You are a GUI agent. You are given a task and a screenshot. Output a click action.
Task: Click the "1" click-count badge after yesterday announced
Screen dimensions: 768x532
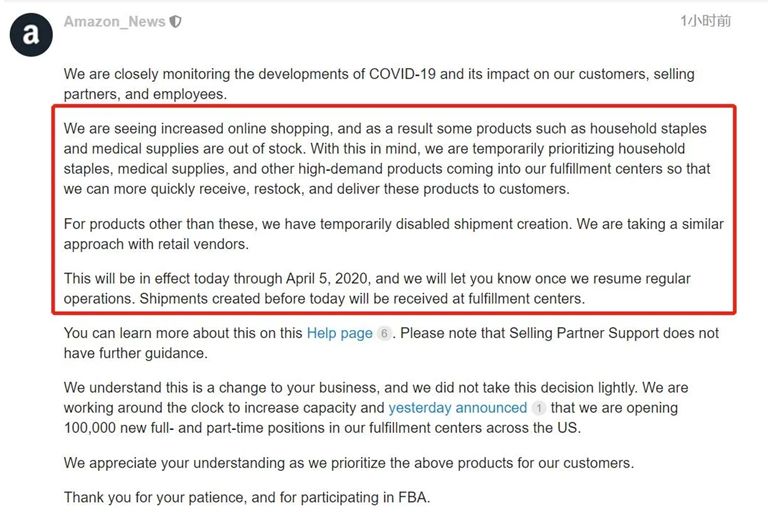click(538, 409)
